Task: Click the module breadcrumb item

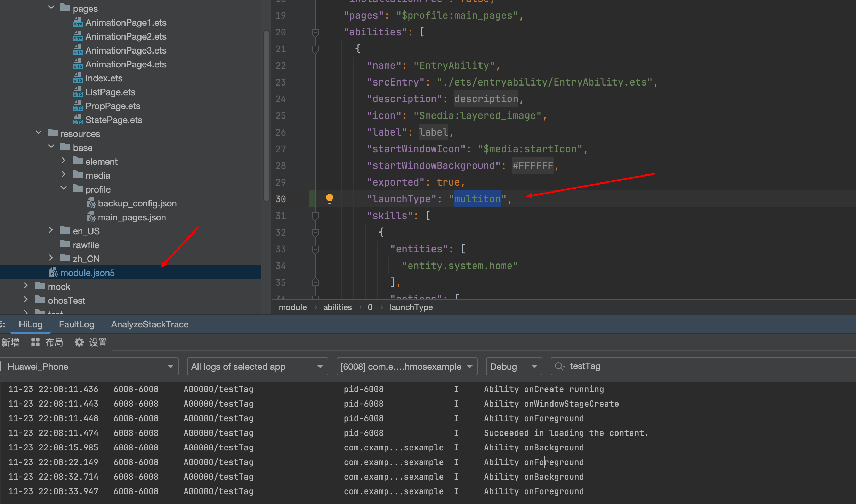Action: [293, 307]
